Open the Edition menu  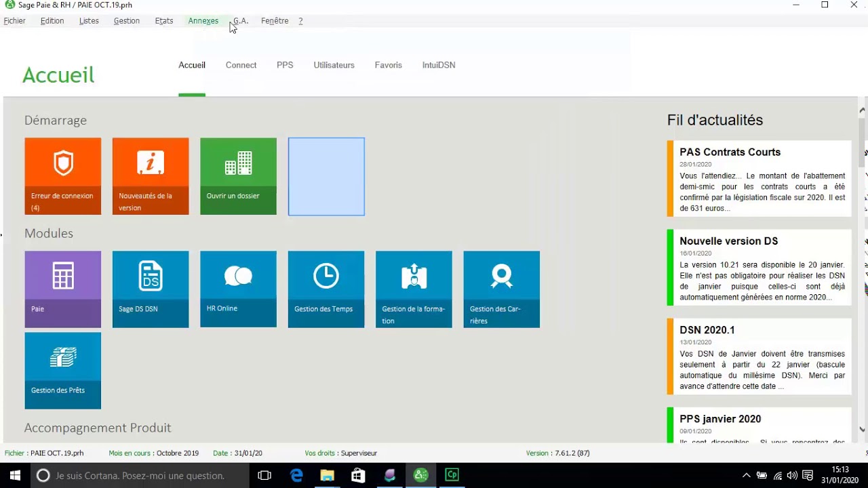(52, 21)
